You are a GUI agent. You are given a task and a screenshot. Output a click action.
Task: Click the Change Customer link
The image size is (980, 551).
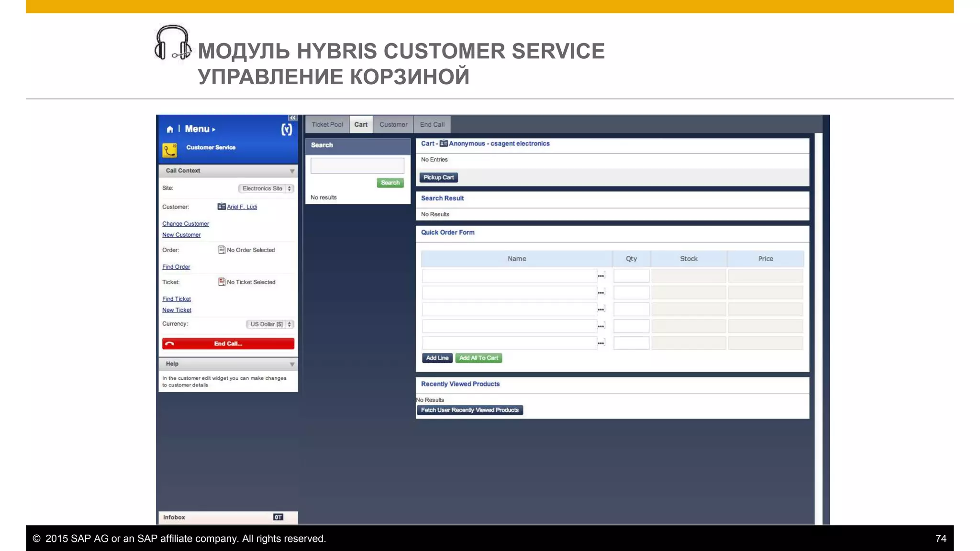[186, 223]
